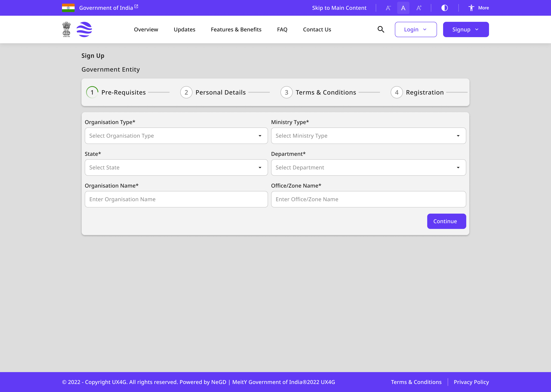
Task: Open the Select Ministry Type dropdown
Action: click(368, 136)
